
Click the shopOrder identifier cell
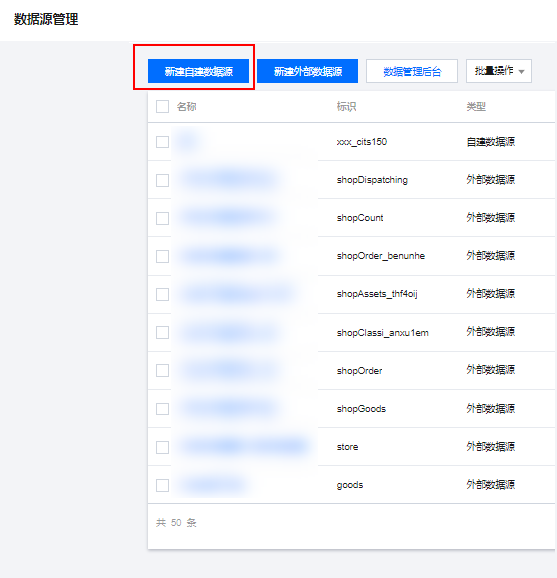[359, 370]
